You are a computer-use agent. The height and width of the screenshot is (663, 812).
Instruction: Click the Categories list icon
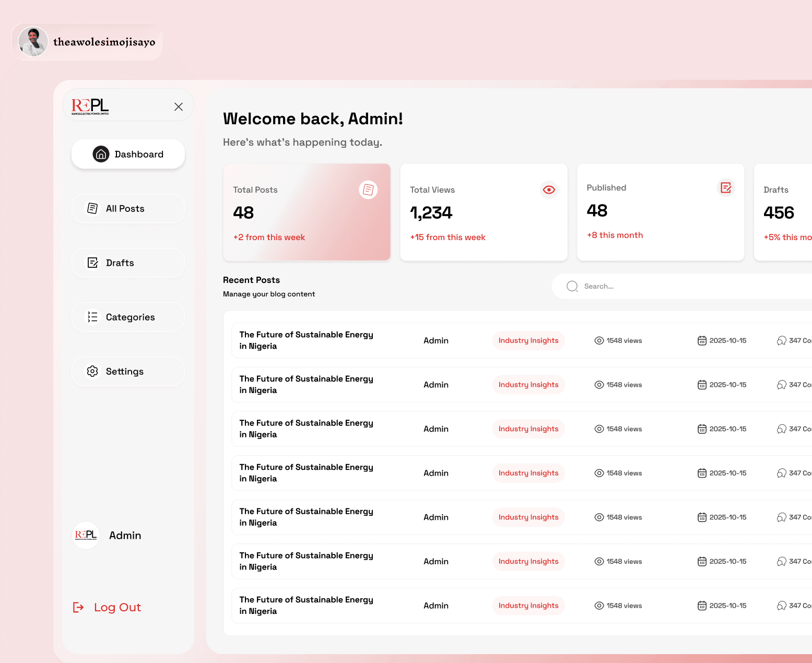(x=92, y=317)
